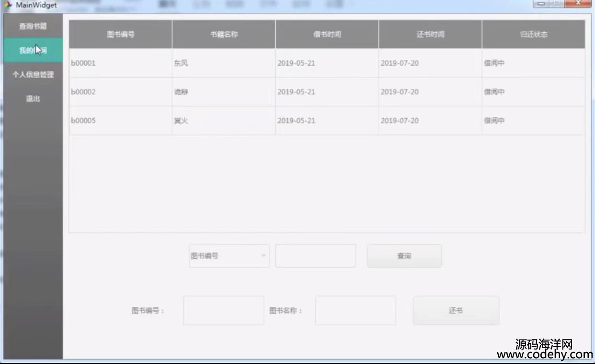Open 个人信息管理 in the sidebar
This screenshot has height=364, width=595.
click(x=33, y=75)
